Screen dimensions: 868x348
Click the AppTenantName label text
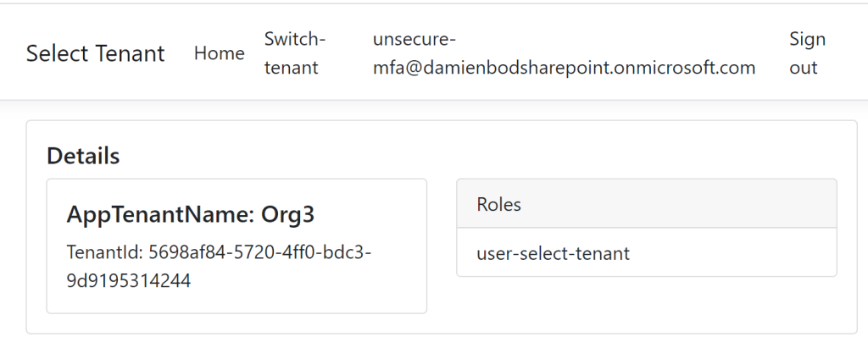click(x=157, y=215)
